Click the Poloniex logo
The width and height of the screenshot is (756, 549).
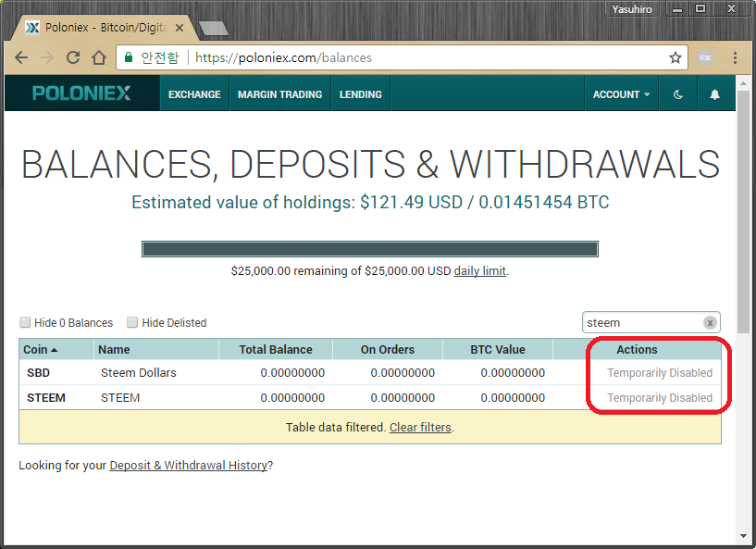81,94
